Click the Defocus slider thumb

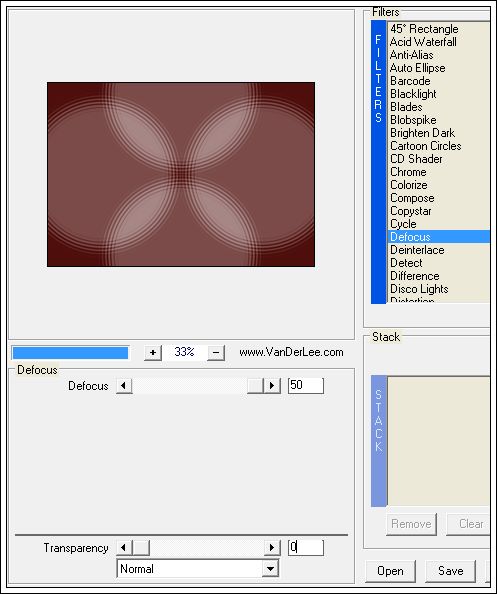pyautogui.click(x=255, y=386)
